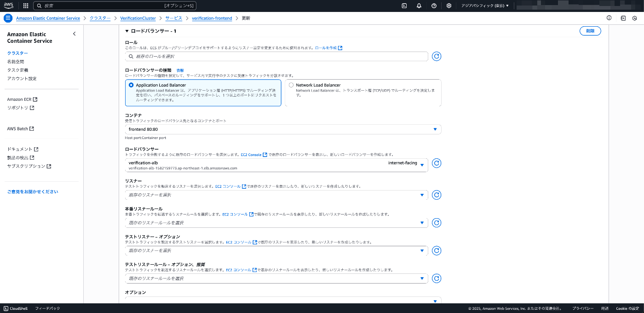The width and height of the screenshot is (644, 313).
Task: Click Cookie の設定 in footer
Action: click(x=627, y=308)
